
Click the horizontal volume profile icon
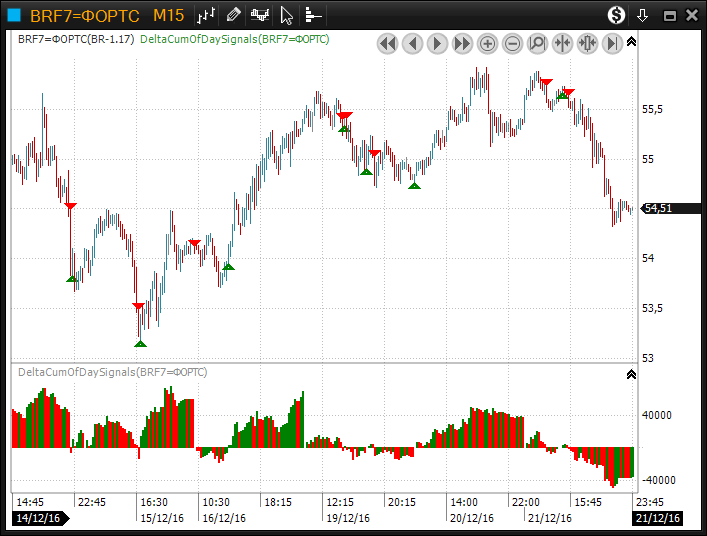pyautogui.click(x=313, y=16)
